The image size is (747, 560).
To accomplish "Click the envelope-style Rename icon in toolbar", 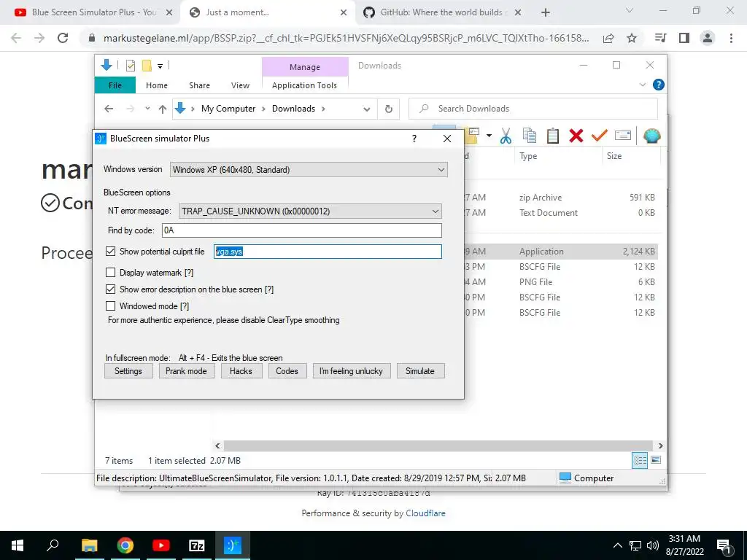I will coord(623,136).
